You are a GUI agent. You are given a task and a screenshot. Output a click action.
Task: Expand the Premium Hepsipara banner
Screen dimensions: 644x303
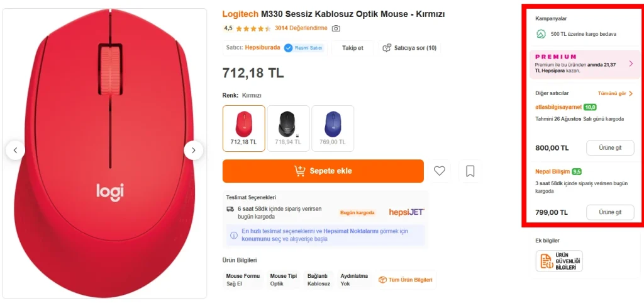click(630, 64)
